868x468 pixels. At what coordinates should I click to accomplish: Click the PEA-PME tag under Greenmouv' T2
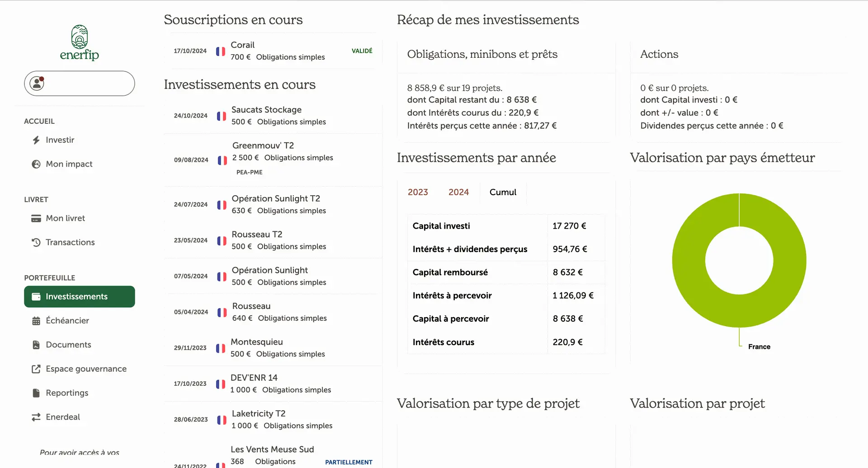(249, 172)
